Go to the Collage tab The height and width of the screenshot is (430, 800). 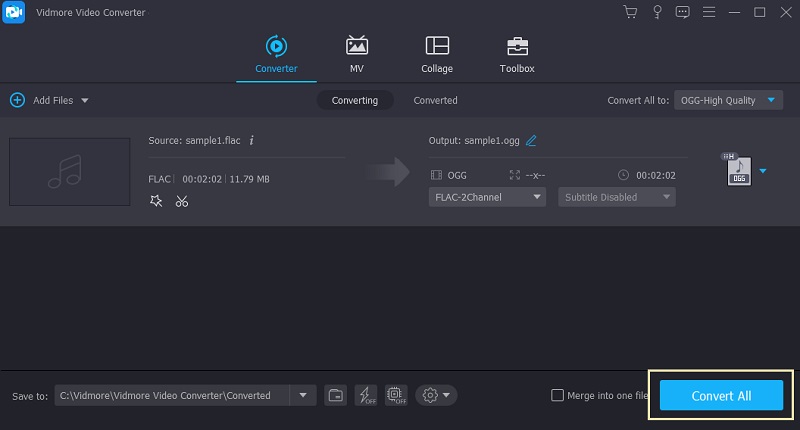tap(437, 55)
